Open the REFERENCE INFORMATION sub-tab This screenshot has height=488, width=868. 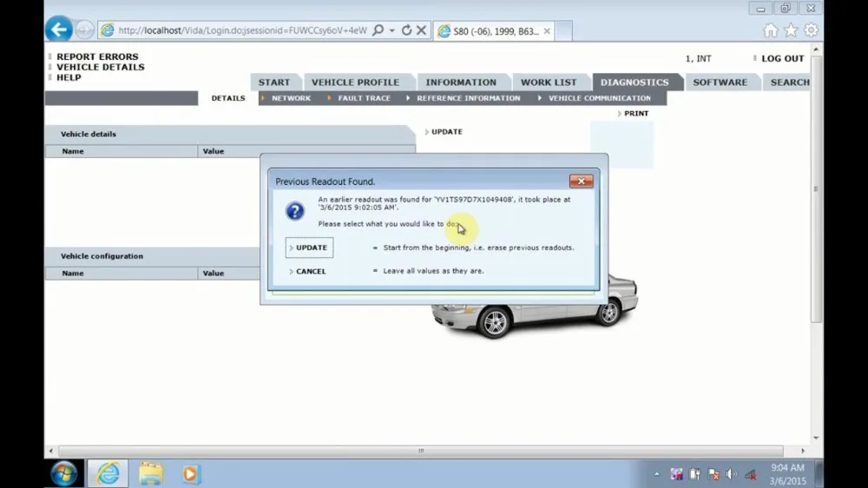tap(469, 98)
